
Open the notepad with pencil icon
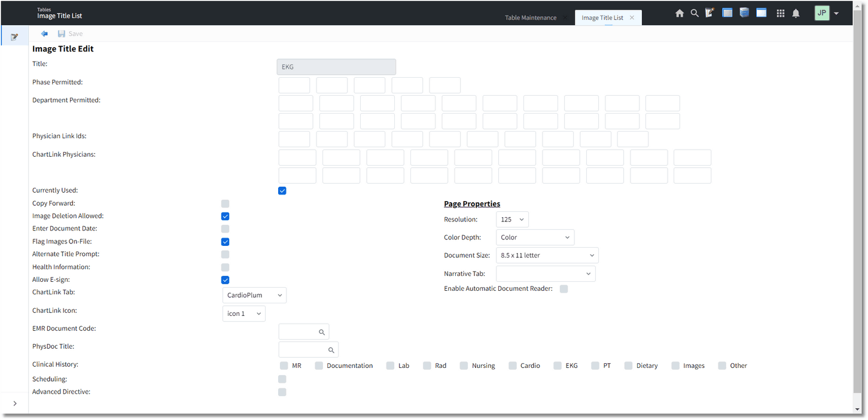click(x=710, y=13)
